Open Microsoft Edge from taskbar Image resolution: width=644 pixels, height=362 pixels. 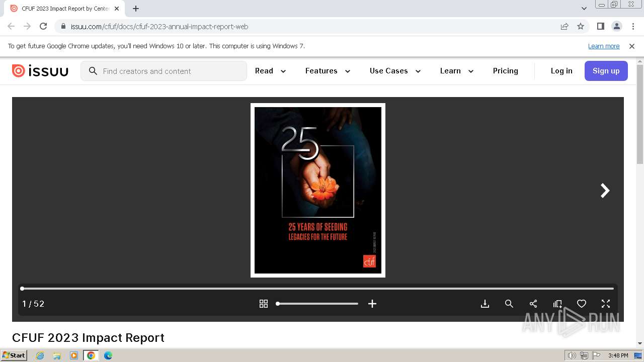tap(108, 355)
